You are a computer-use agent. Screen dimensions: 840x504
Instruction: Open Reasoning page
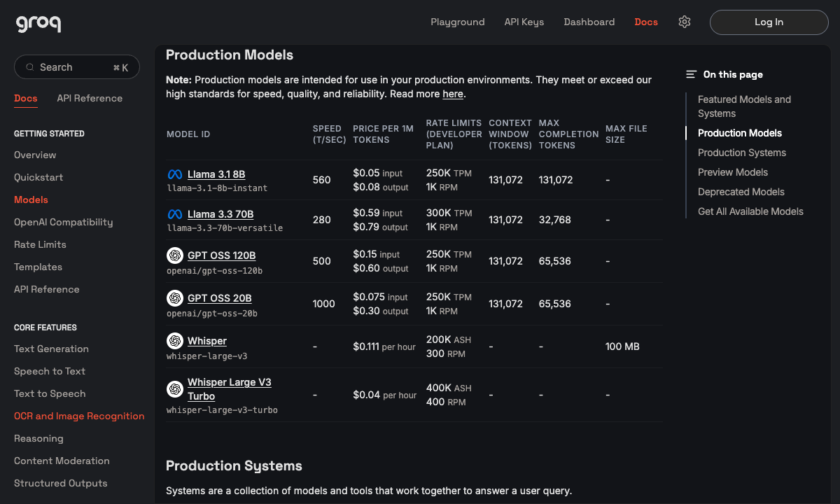[38, 438]
